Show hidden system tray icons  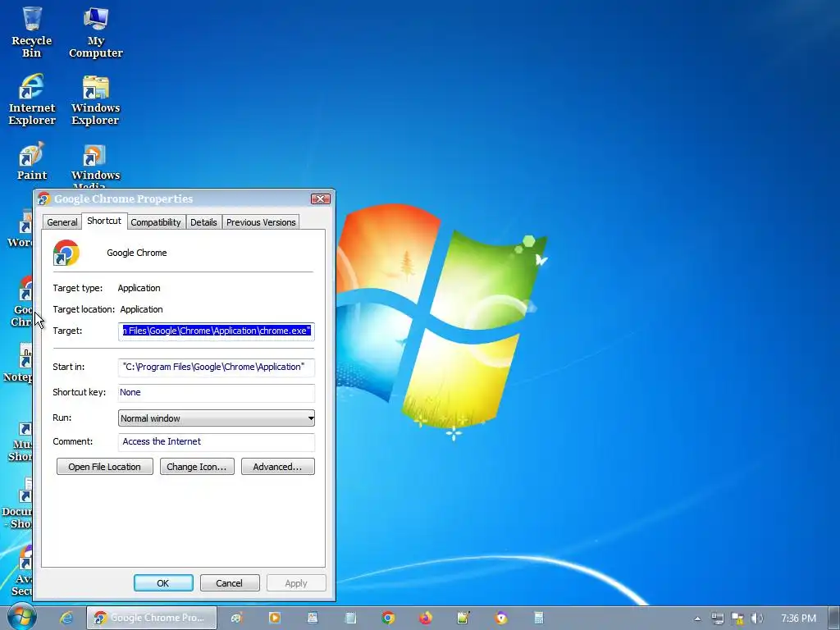697,619
